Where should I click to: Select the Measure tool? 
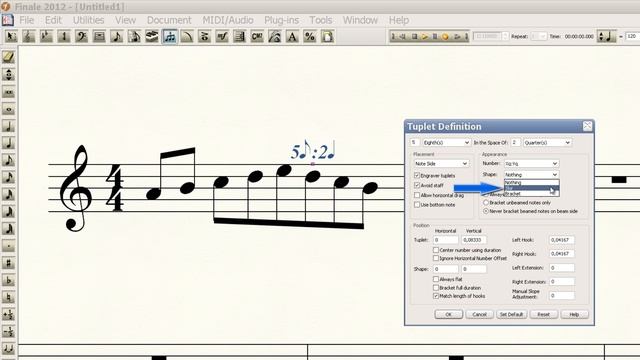99,37
